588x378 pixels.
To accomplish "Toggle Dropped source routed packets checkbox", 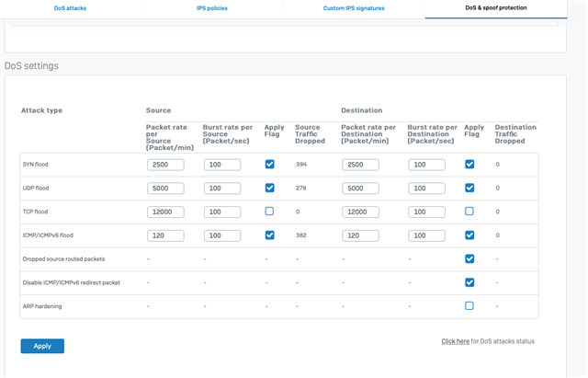I will (x=469, y=258).
